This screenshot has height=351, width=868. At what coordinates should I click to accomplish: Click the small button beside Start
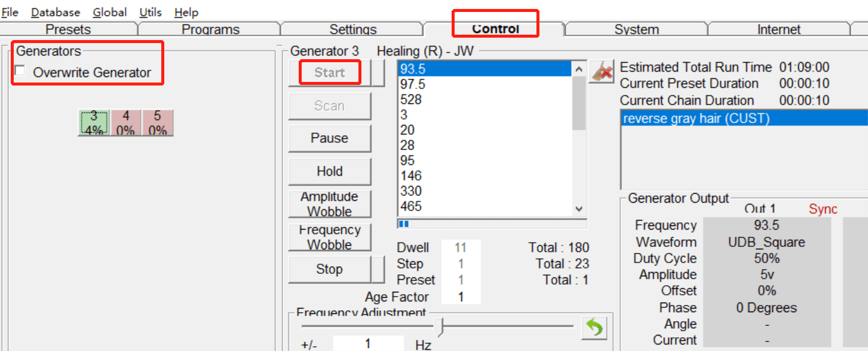pyautogui.click(x=378, y=73)
